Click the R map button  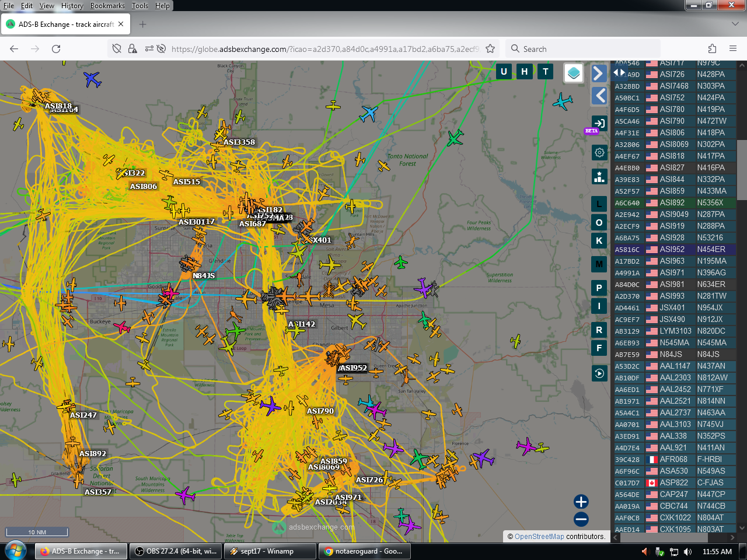pos(599,330)
